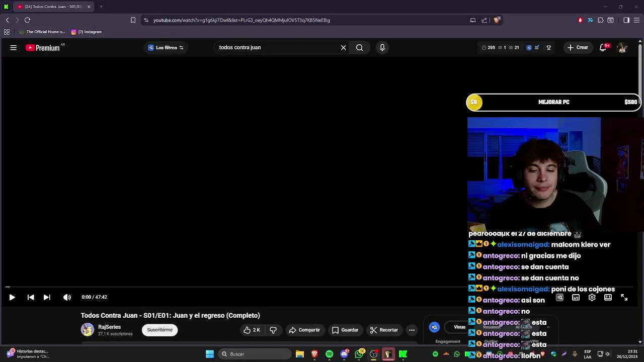
Task: Open Recortar clip tool
Action: click(x=384, y=330)
